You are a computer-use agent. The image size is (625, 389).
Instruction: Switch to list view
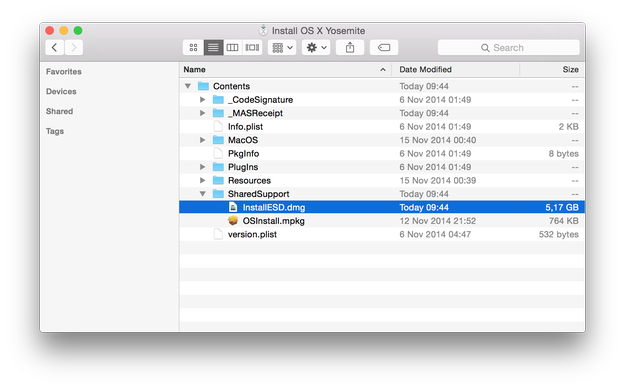(x=213, y=48)
